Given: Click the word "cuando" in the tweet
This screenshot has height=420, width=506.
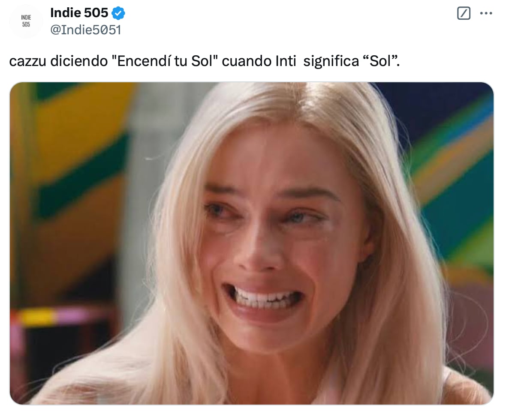Looking at the screenshot, I should coord(247,61).
